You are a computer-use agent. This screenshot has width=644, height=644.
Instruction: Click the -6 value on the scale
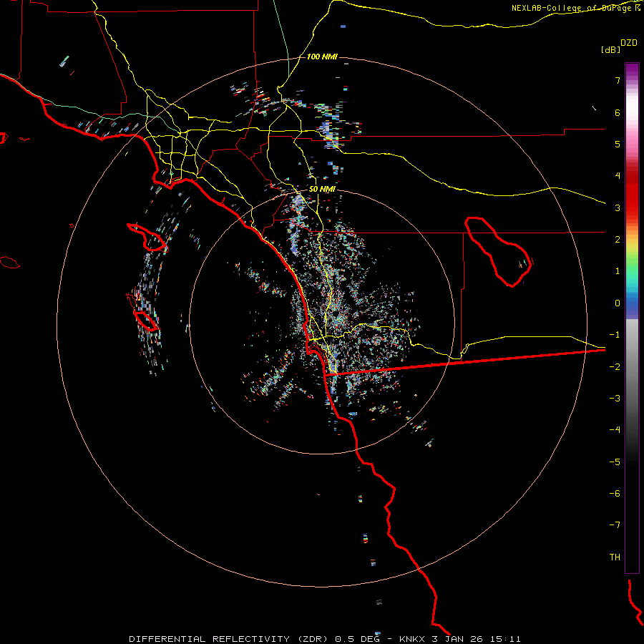[615, 494]
